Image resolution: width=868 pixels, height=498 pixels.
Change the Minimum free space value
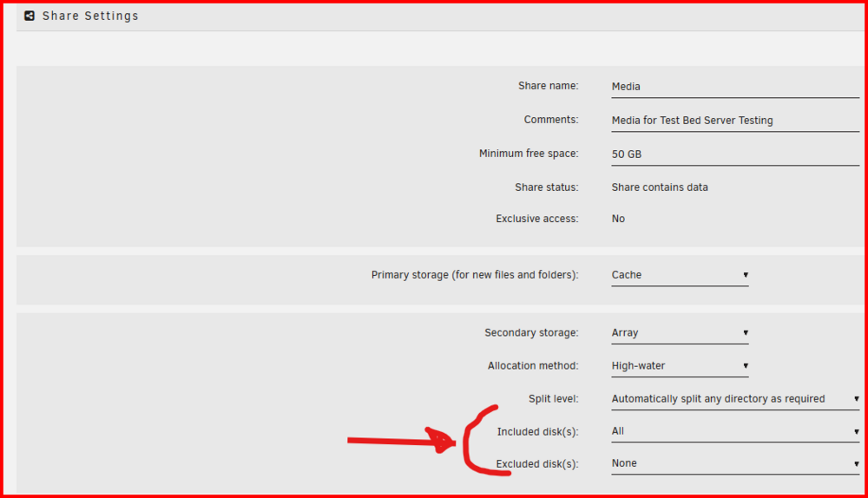[x=735, y=154]
